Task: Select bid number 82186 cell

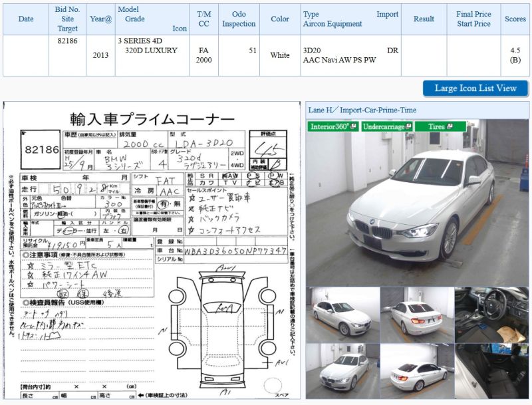Action: coord(68,55)
